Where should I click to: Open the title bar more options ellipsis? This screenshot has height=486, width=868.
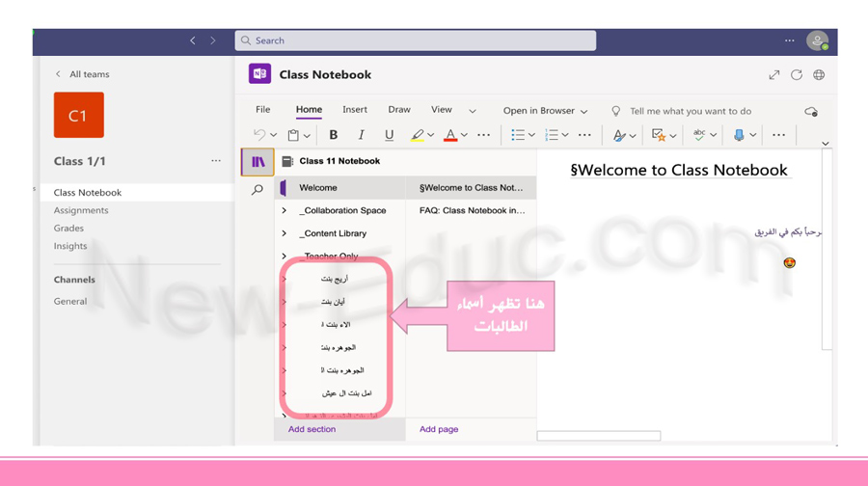tap(789, 40)
